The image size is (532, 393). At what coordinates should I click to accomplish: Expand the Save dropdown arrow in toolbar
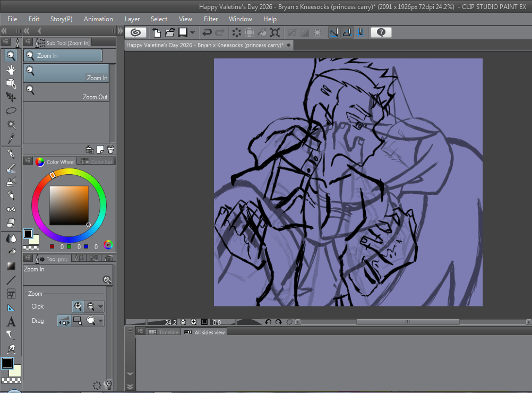coord(193,32)
